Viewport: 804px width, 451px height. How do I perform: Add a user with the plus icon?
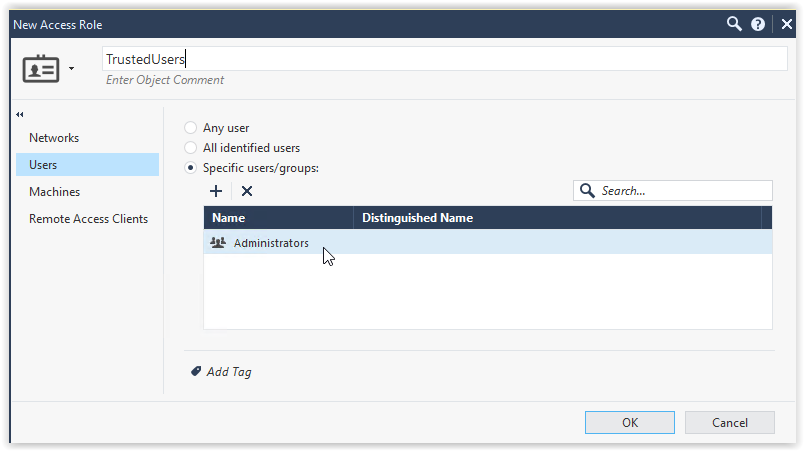(x=216, y=190)
